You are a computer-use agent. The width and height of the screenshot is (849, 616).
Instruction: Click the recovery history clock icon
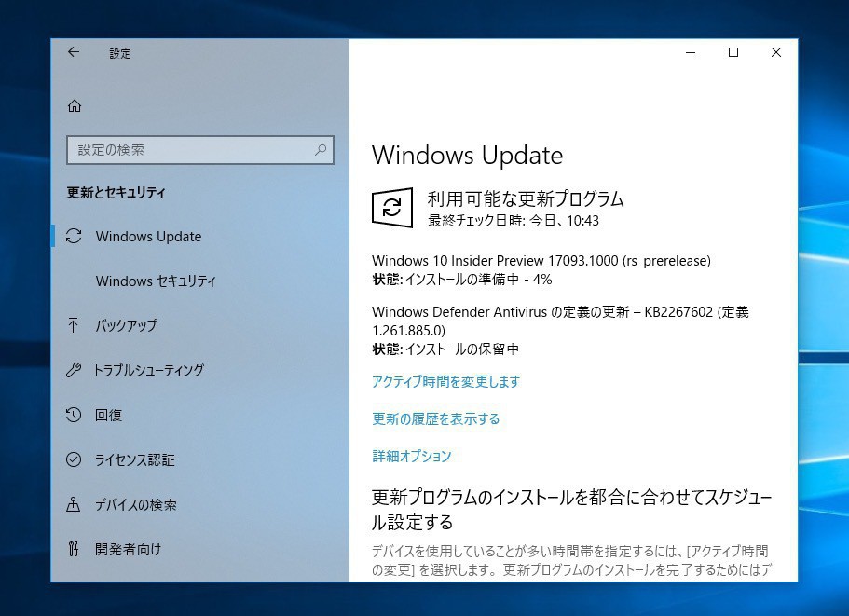click(x=74, y=415)
